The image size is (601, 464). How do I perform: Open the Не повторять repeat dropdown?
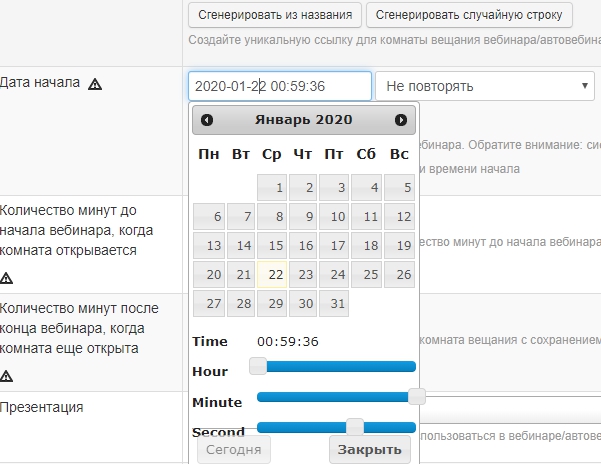tap(485, 86)
